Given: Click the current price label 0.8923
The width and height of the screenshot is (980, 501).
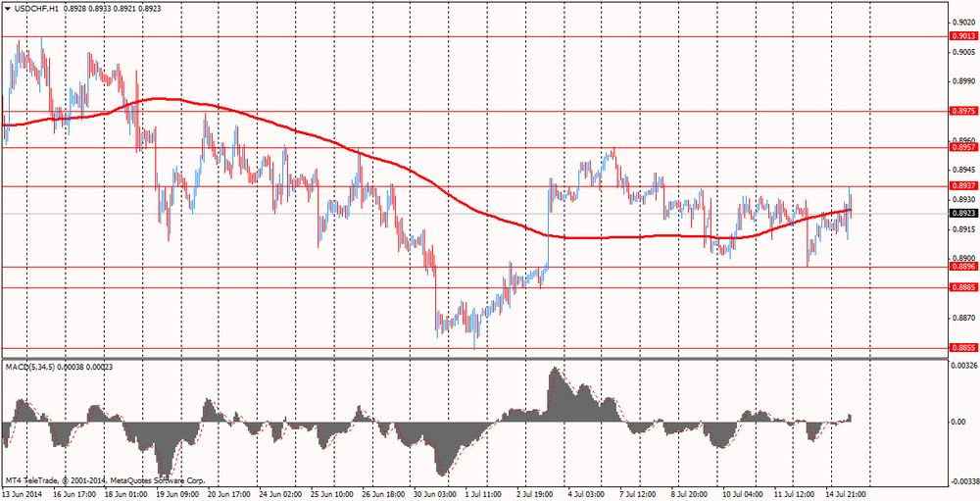Looking at the screenshot, I should [963, 213].
